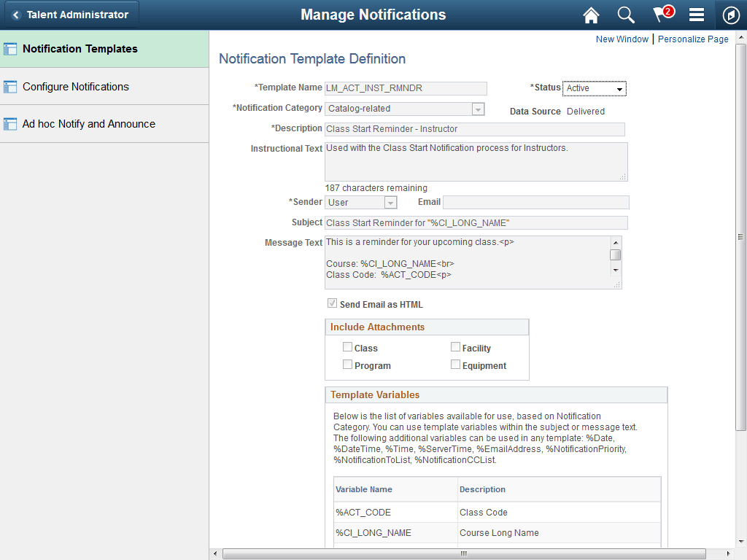Open the Actions List hamburger menu
The image size is (747, 560).
click(x=696, y=15)
